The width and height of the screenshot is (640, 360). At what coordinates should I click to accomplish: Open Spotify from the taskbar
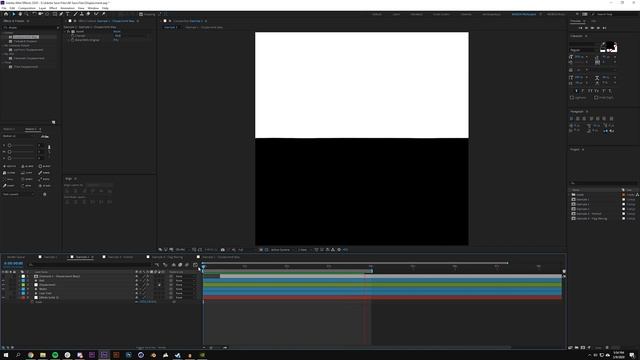pyautogui.click(x=55, y=355)
